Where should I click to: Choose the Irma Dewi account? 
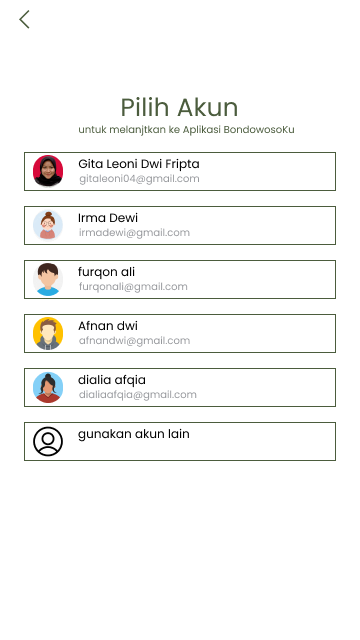pos(180,225)
